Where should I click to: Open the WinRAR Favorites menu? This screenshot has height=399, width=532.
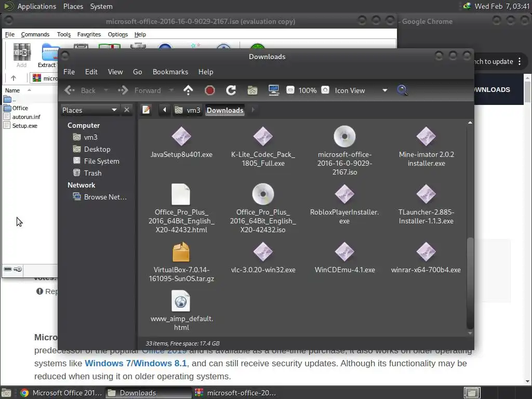[89, 34]
